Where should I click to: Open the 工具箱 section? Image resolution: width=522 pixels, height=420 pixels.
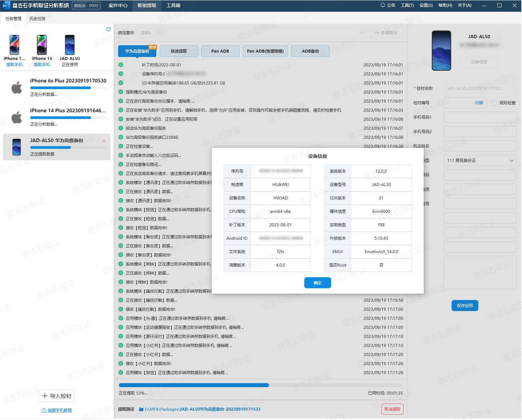[x=173, y=5]
